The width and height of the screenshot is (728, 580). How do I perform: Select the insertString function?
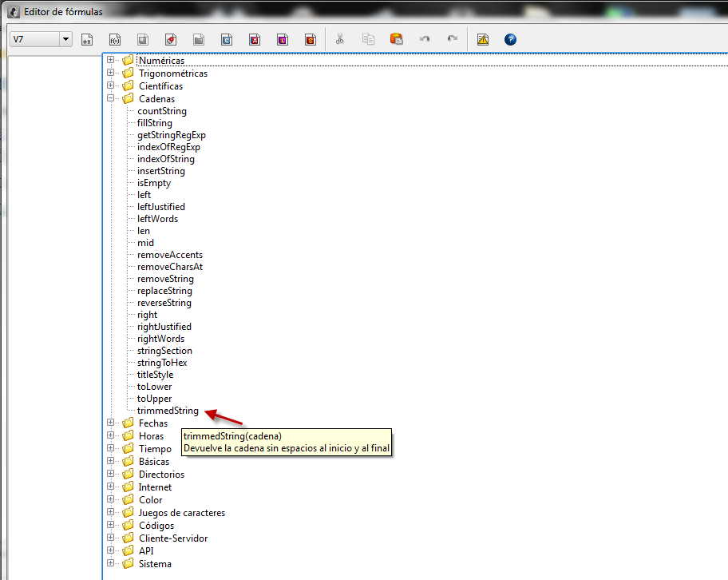coord(161,171)
